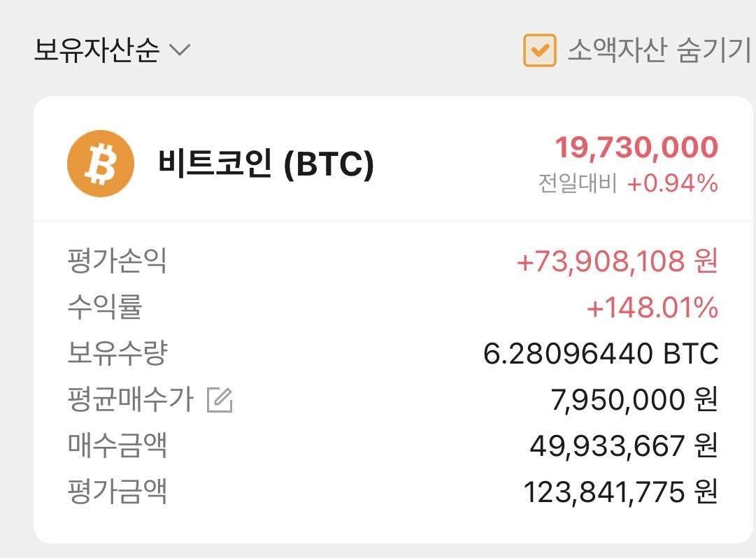Click the +148.01% return rate figure
This screenshot has height=558, width=756.
tap(649, 306)
